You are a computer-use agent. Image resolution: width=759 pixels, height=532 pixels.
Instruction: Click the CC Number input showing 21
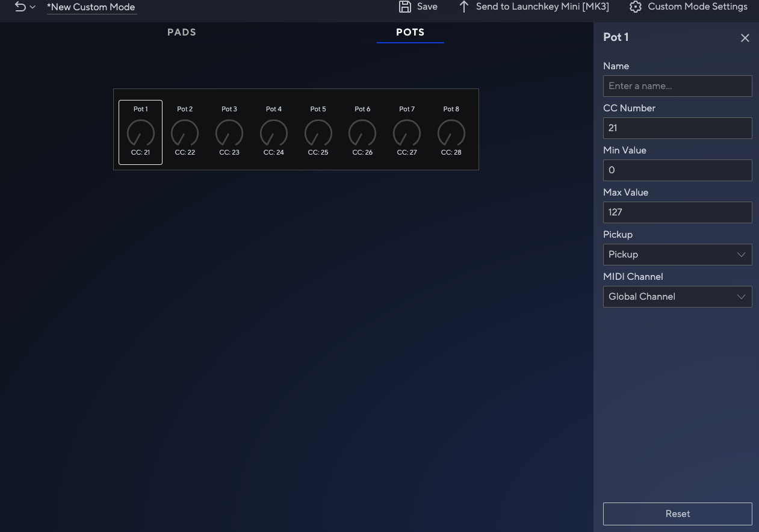[677, 128]
